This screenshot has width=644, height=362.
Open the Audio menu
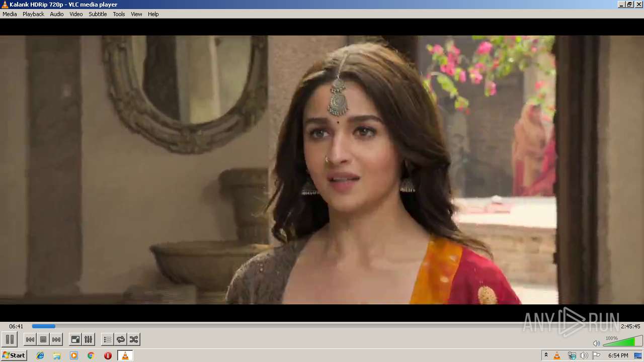56,14
